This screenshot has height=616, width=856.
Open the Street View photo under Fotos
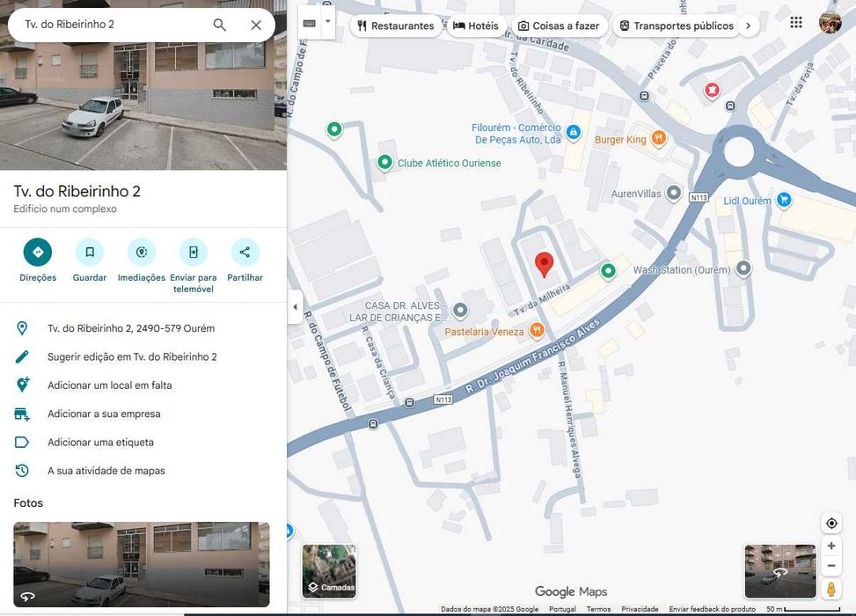point(142,564)
